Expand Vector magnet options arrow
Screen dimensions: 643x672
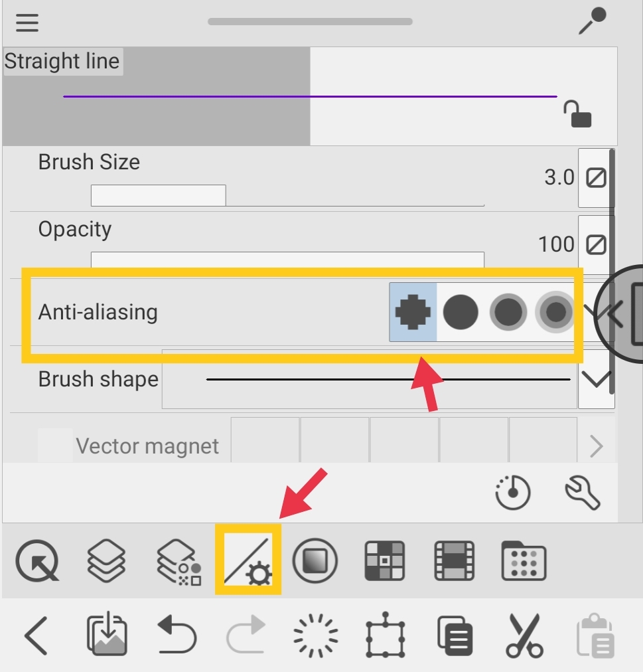pos(597,446)
